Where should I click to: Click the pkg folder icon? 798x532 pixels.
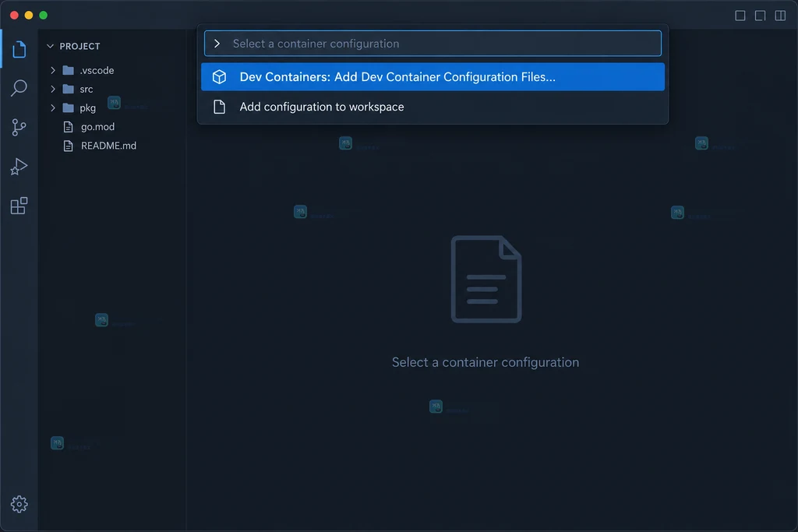(69, 107)
